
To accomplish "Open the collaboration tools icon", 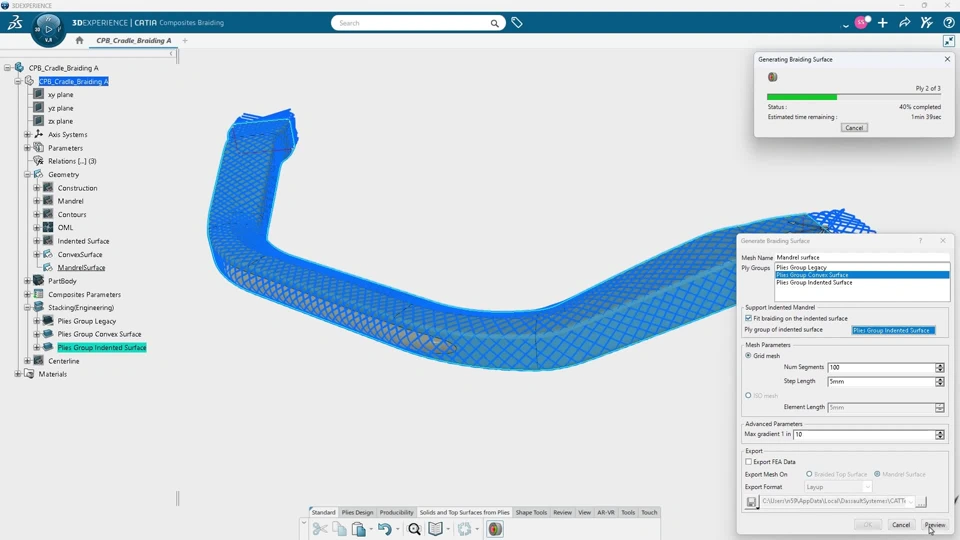I will [926, 23].
